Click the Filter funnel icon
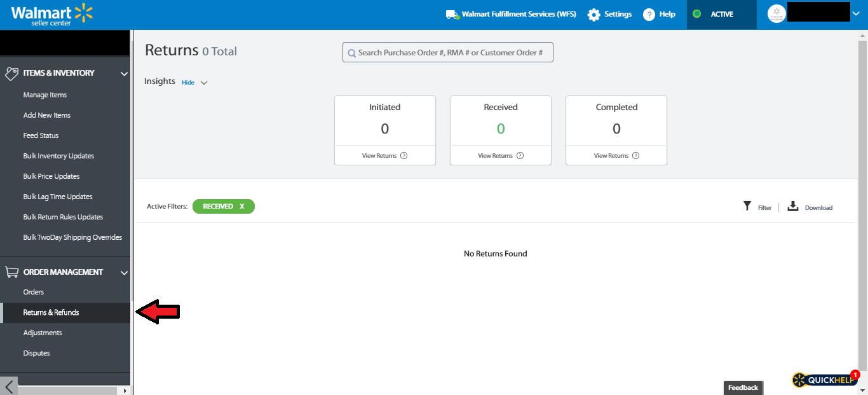The width and height of the screenshot is (868, 395). [747, 205]
